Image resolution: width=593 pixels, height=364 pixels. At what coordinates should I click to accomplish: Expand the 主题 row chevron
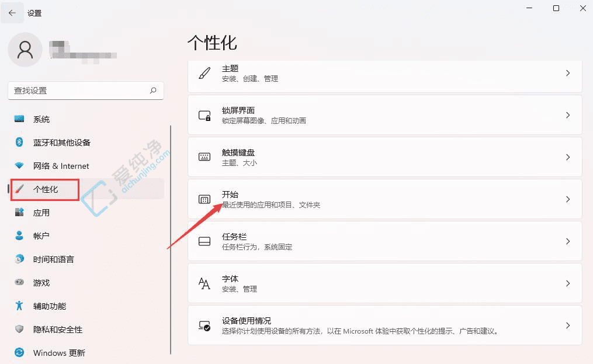[567, 72]
